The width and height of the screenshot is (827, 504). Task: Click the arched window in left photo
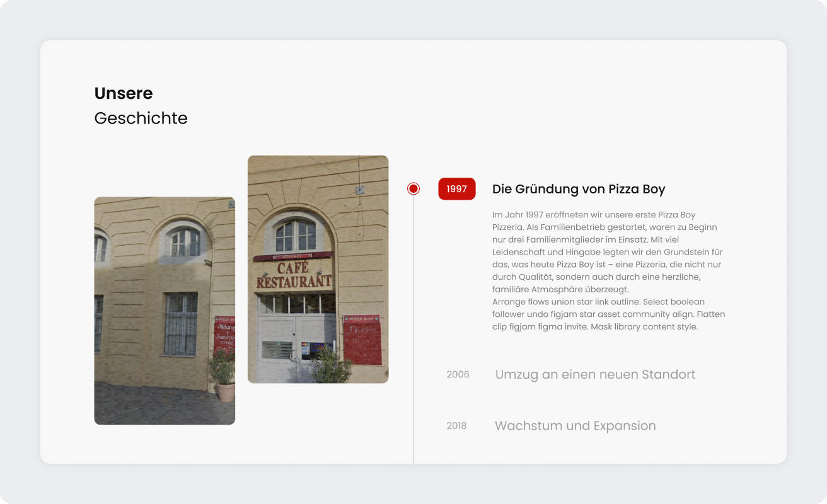184,241
